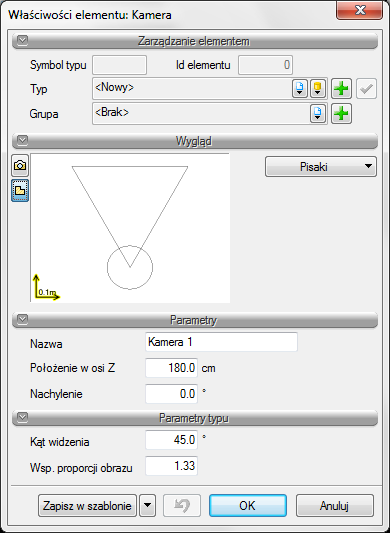
Task: Click the undo arrow button
Action: click(x=182, y=505)
